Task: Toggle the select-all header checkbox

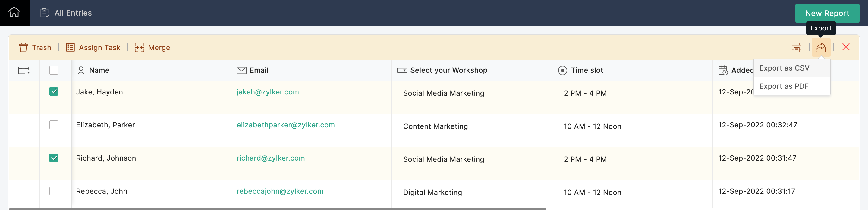Action: point(54,70)
